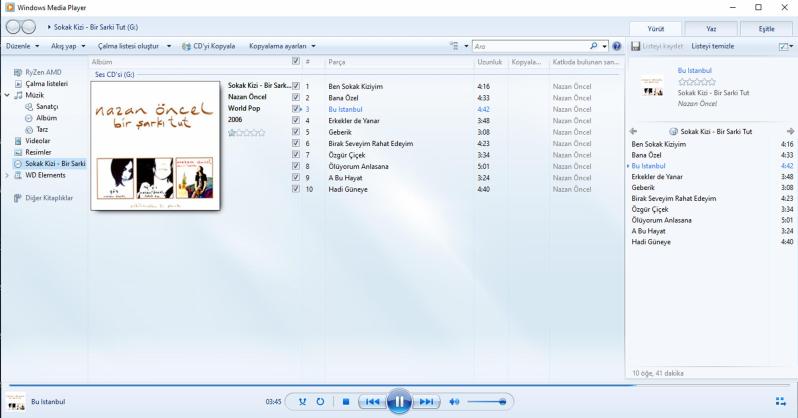Uncheck the Ben Sokak Kiziyim track checkbox
This screenshot has width=798, height=418.
[296, 86]
